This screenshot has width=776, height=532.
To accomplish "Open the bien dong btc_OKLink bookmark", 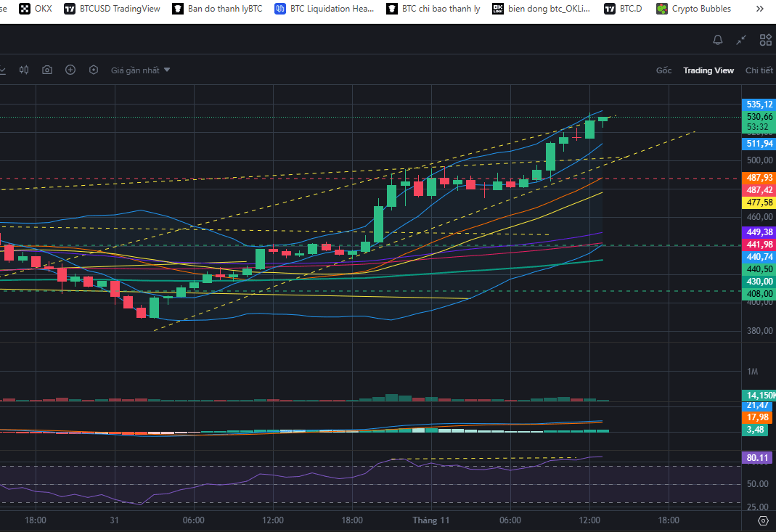I will 542,9.
